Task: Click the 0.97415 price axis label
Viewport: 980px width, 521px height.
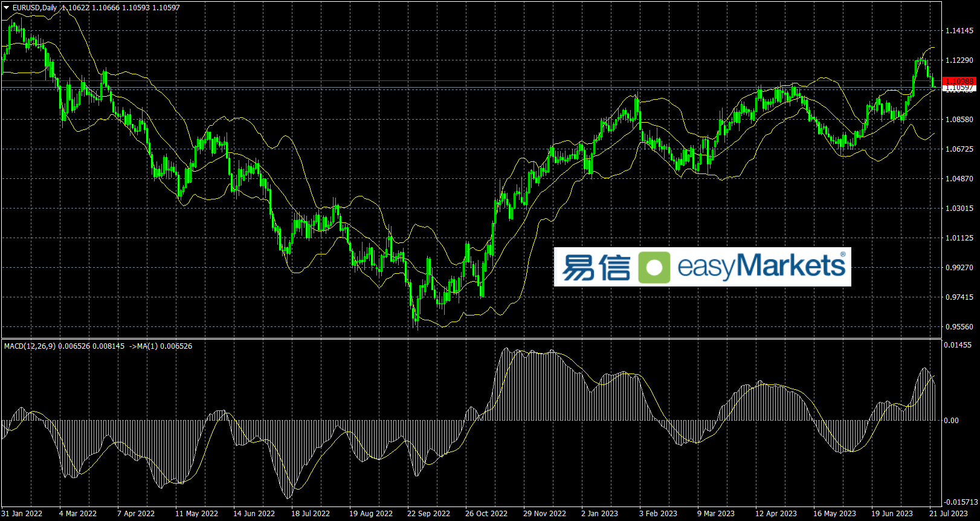Action: (959, 297)
